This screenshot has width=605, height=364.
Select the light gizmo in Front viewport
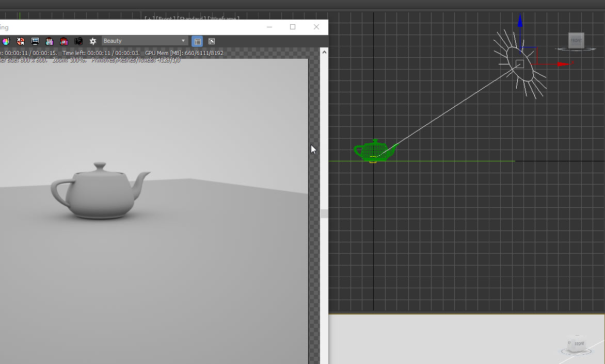tap(520, 64)
